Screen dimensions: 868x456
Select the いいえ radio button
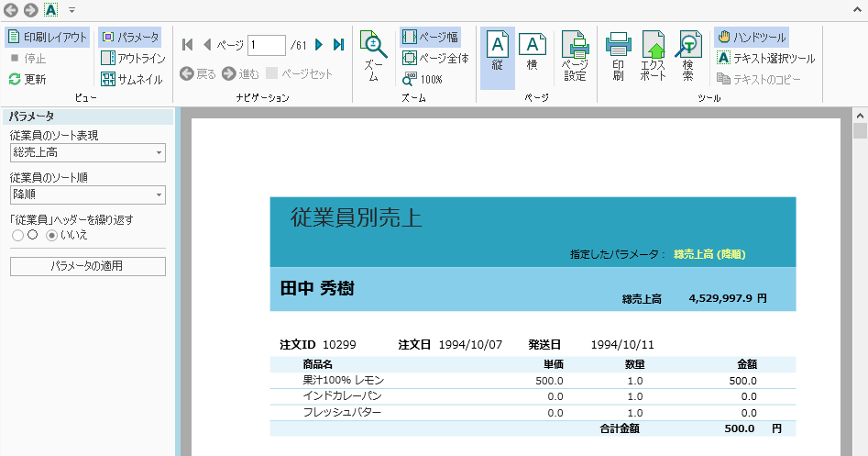[x=51, y=236]
